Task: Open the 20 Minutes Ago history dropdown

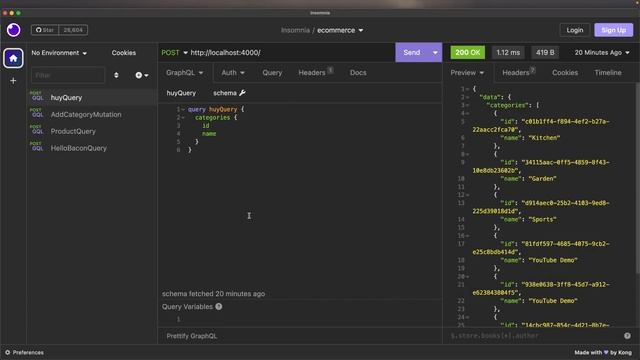Action: click(x=602, y=53)
